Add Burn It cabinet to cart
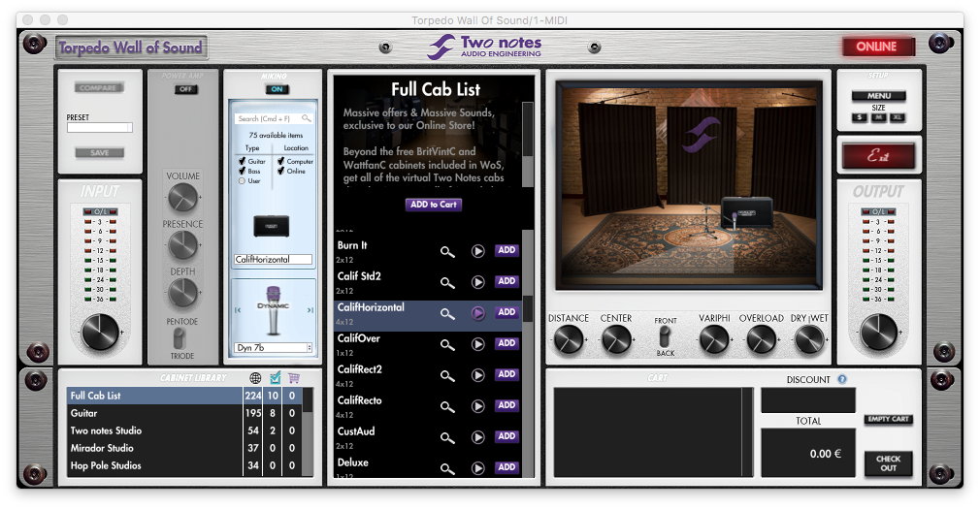 (x=506, y=250)
